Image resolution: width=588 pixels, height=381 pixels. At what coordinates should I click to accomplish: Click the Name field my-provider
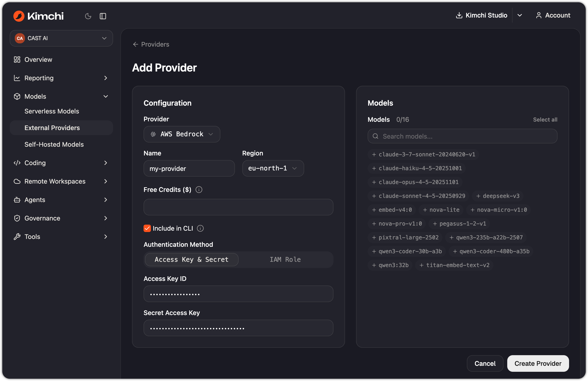coord(189,168)
